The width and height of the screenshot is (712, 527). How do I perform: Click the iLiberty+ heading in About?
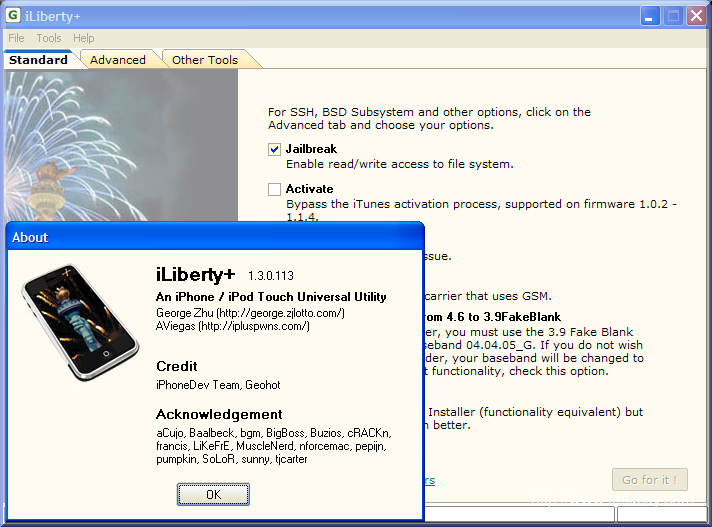tap(196, 275)
